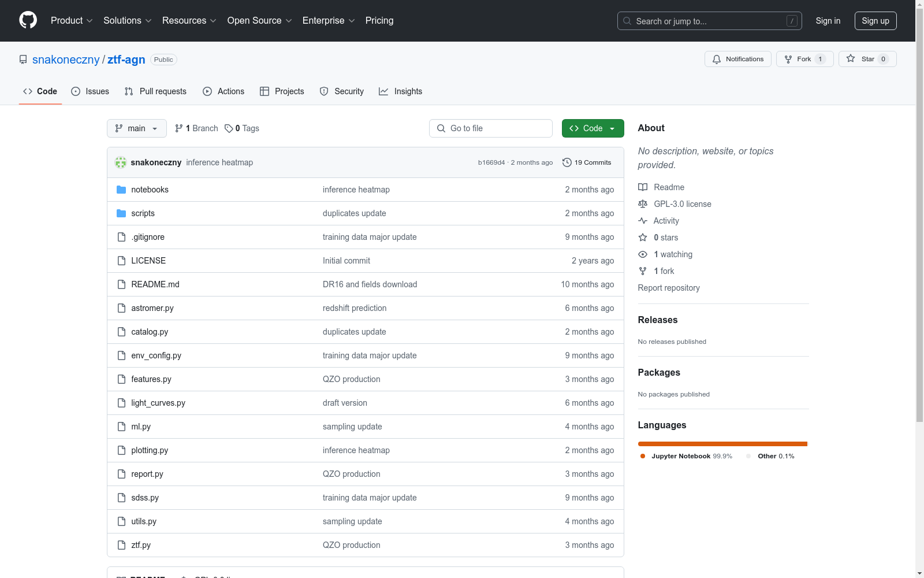Screen dimensions: 924x578
Task: Click the GitHub logo icon
Action: click(28, 20)
